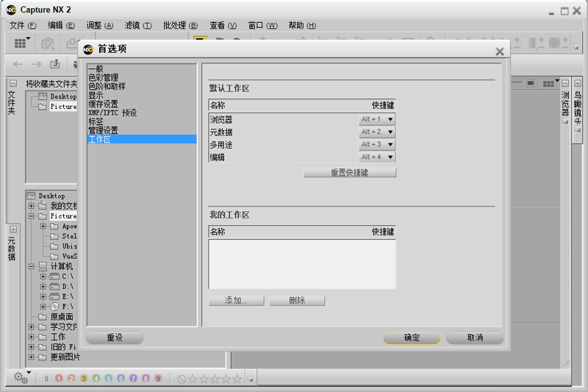The image size is (588, 392).
Task: Open the batch gears icon menu
Action: (21, 378)
